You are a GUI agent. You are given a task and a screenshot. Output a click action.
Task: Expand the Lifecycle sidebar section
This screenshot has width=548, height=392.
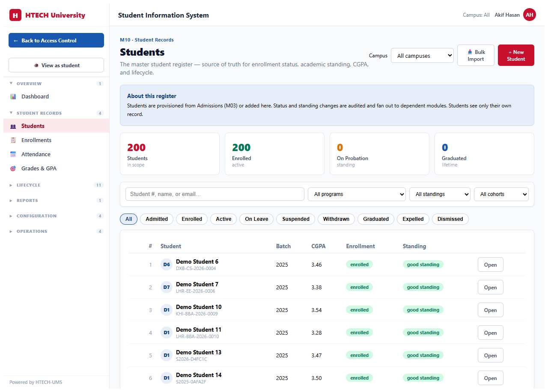[56, 185]
